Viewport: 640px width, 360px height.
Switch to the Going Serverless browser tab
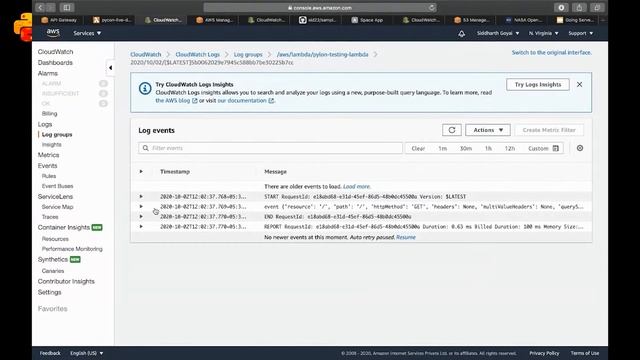(x=575, y=20)
